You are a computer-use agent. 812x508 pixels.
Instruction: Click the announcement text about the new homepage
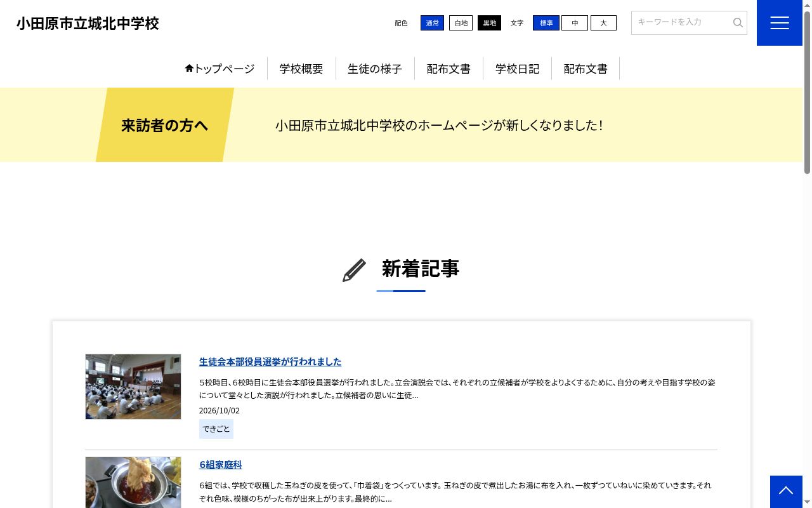point(439,125)
